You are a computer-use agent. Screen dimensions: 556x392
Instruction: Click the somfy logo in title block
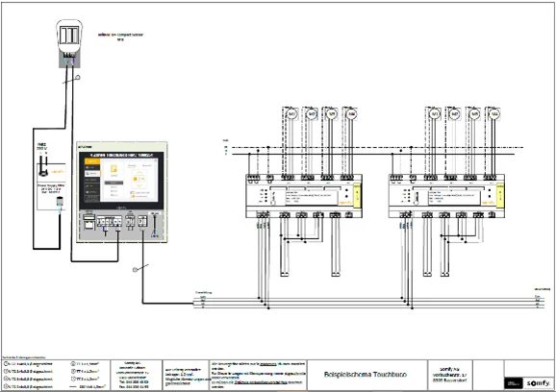[x=539, y=383]
